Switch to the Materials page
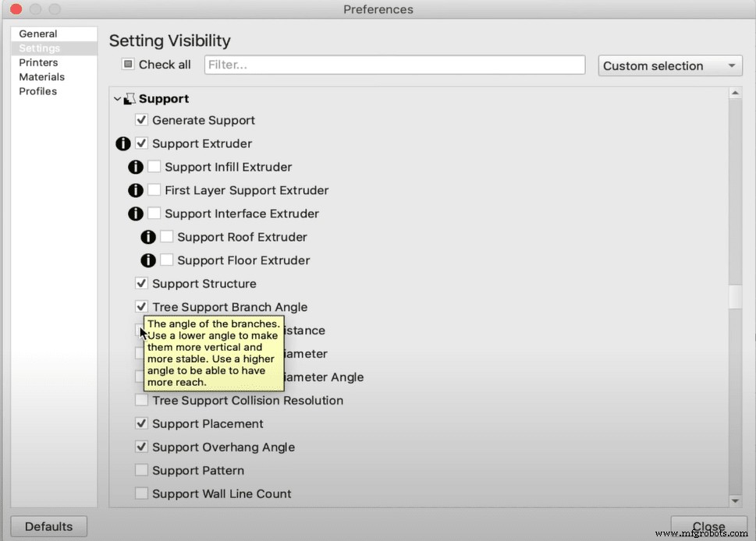The height and width of the screenshot is (541, 756). point(42,76)
